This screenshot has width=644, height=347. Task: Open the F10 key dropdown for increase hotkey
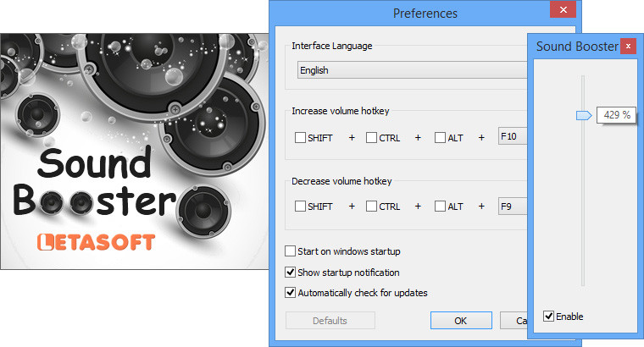(512, 137)
